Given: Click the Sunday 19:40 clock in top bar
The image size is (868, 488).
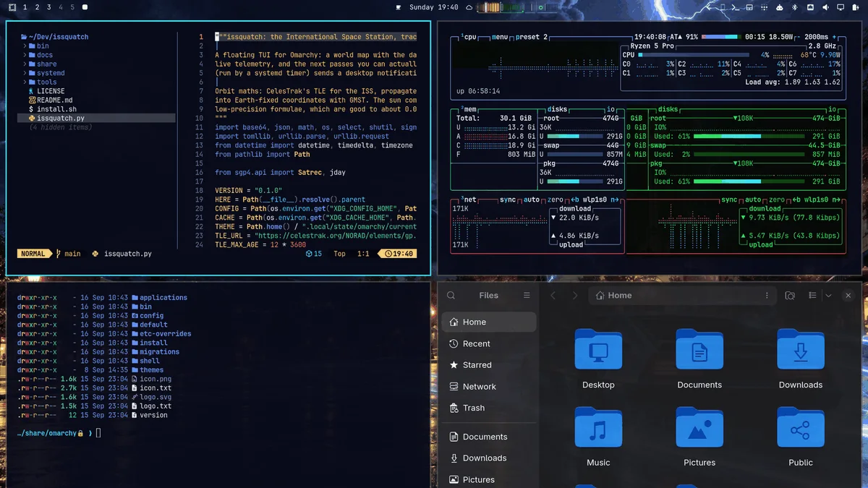Looking at the screenshot, I should click(434, 7).
